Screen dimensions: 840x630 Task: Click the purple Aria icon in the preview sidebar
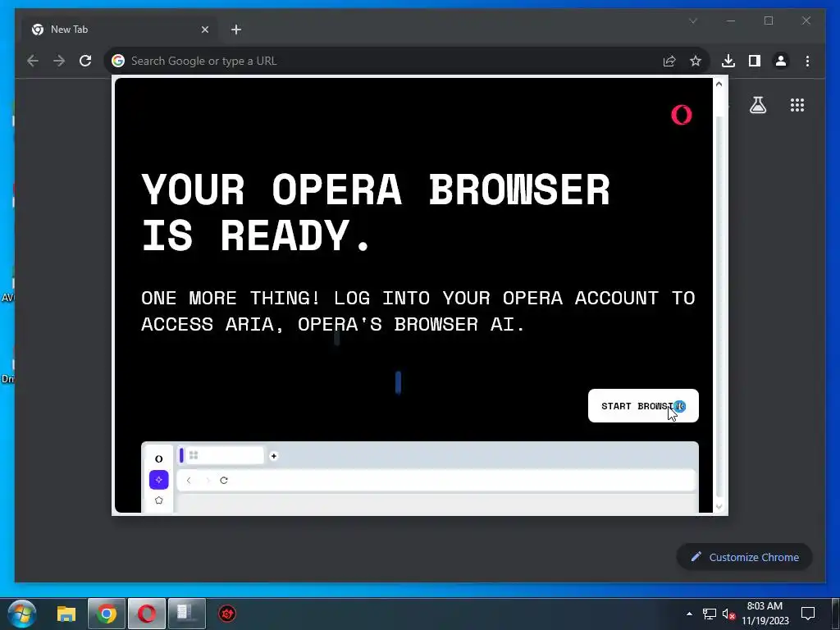tap(158, 479)
